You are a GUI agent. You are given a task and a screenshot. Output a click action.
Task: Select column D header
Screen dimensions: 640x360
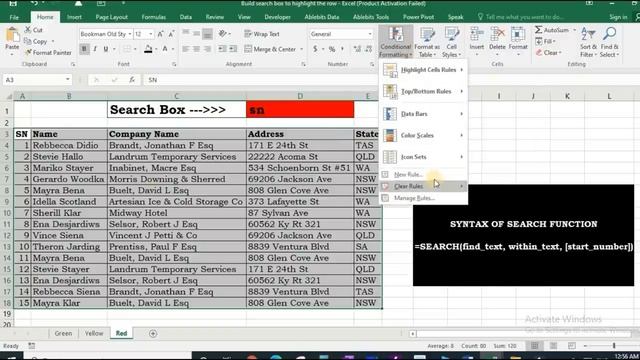click(x=300, y=96)
